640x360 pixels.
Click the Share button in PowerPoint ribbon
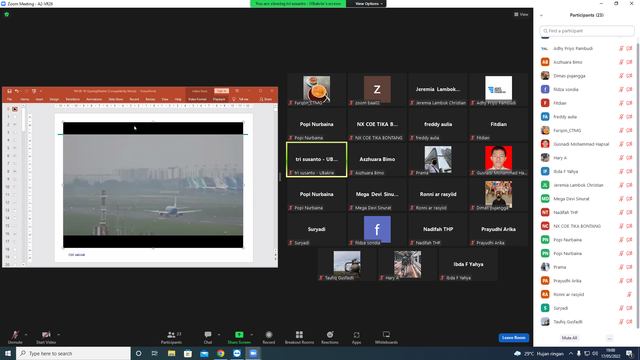tap(266, 99)
